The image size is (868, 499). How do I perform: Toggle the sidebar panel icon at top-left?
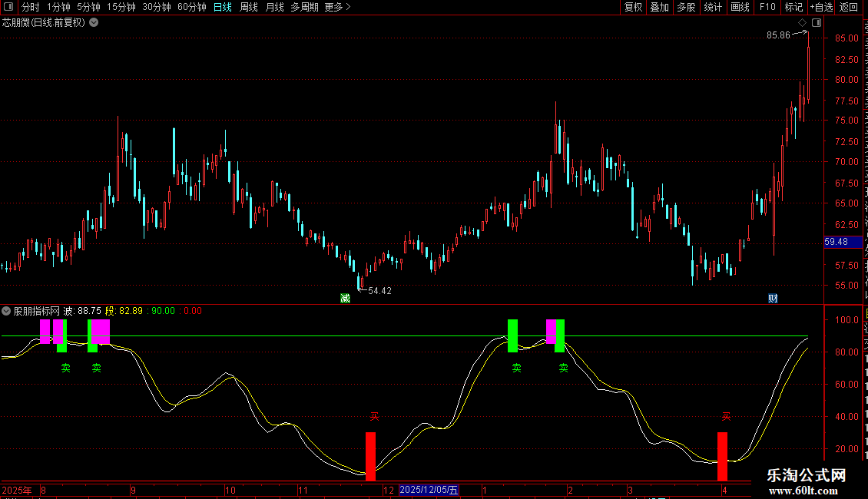(x=8, y=7)
